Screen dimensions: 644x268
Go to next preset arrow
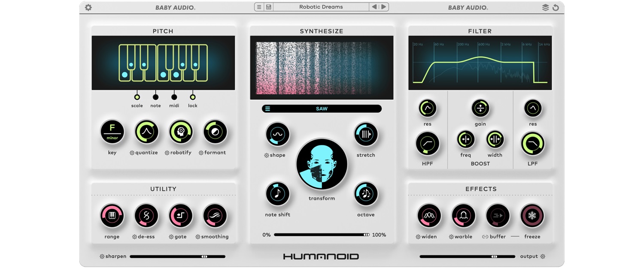[x=383, y=7]
